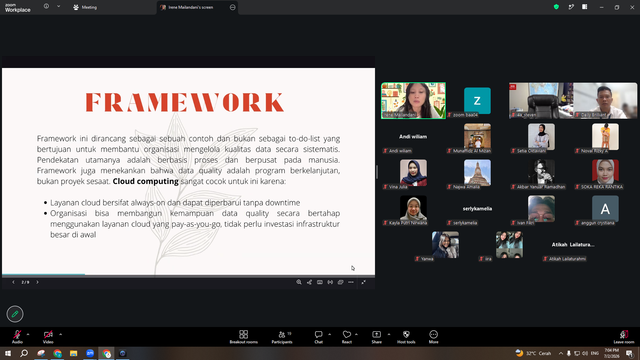Select SOKA REKA RANTIKA's avatar
This screenshot has height=360, width=640.
(x=605, y=173)
